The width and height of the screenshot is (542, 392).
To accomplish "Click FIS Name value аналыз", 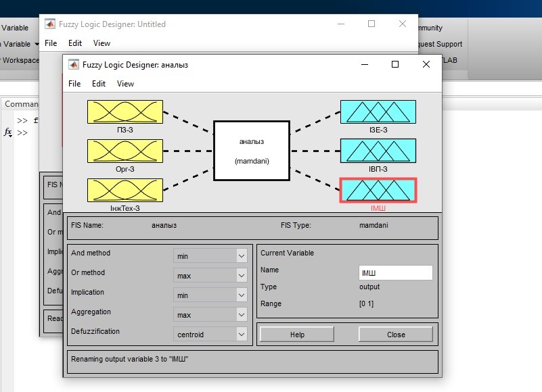I will [164, 225].
